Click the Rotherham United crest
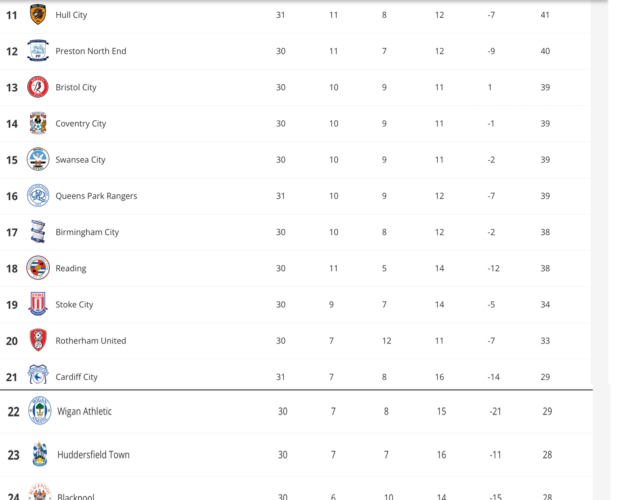625x500 pixels. click(x=38, y=340)
